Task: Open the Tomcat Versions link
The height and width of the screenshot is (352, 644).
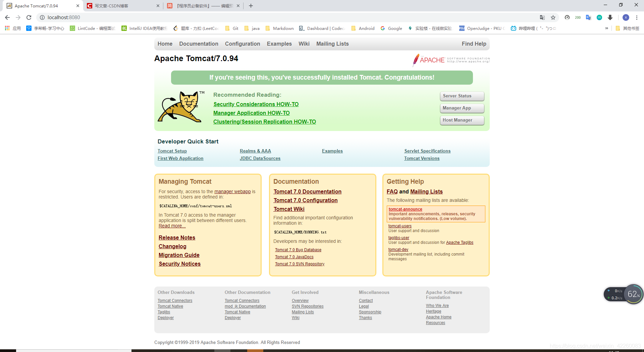Action: pos(422,158)
